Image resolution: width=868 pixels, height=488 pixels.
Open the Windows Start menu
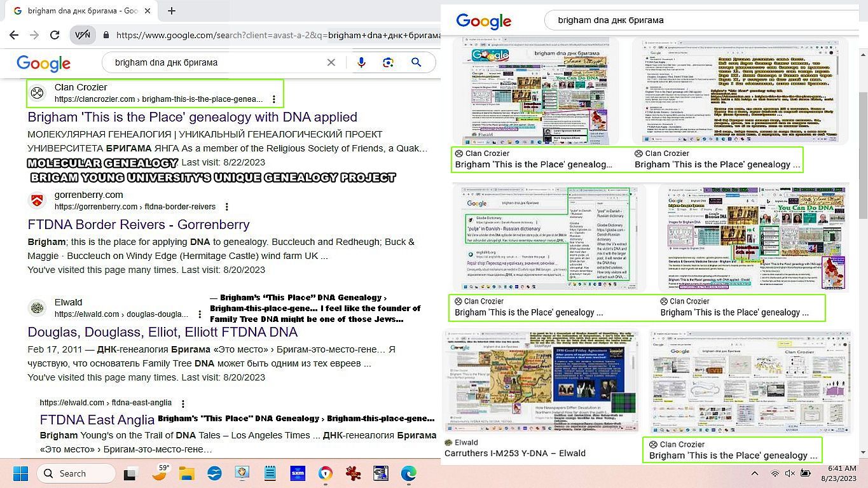pos(21,473)
